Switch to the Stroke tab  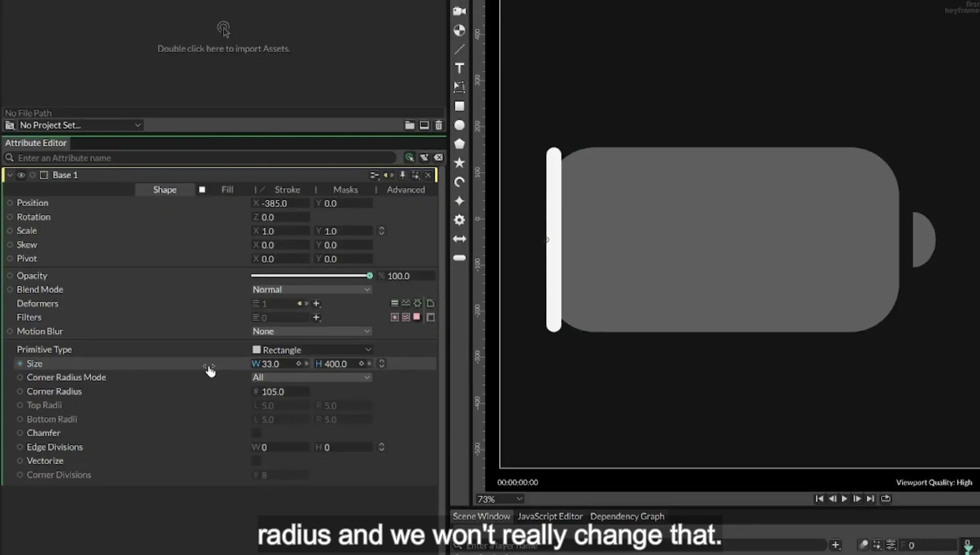(287, 190)
